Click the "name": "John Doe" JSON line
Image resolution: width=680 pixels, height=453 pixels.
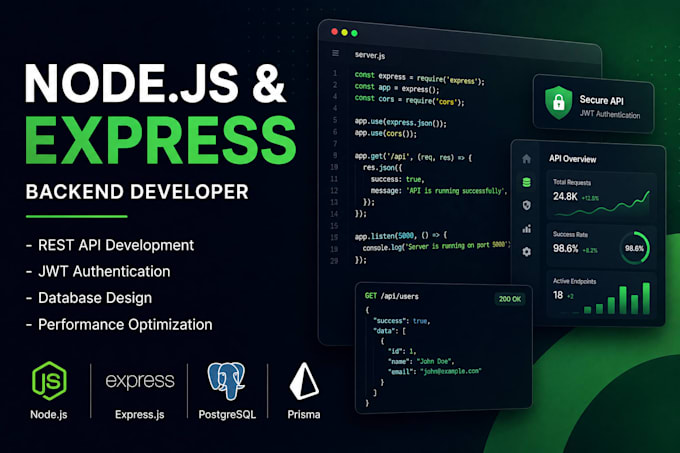point(421,361)
